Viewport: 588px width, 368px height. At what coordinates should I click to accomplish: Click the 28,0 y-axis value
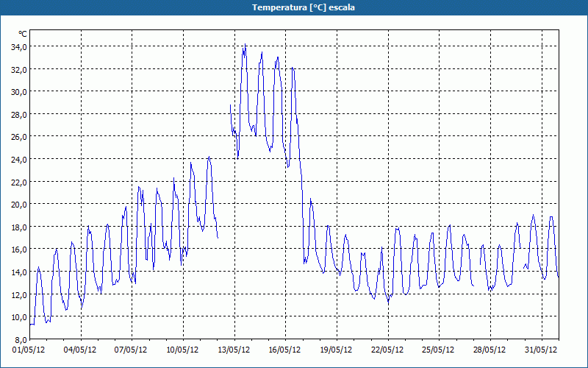[18, 115]
